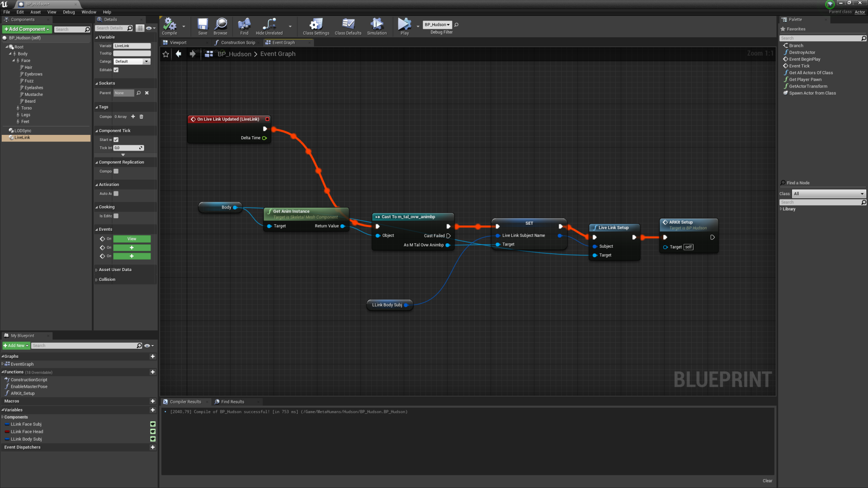The height and width of the screenshot is (488, 868).
Task: Click the Actor parent class link
Action: pos(860,12)
